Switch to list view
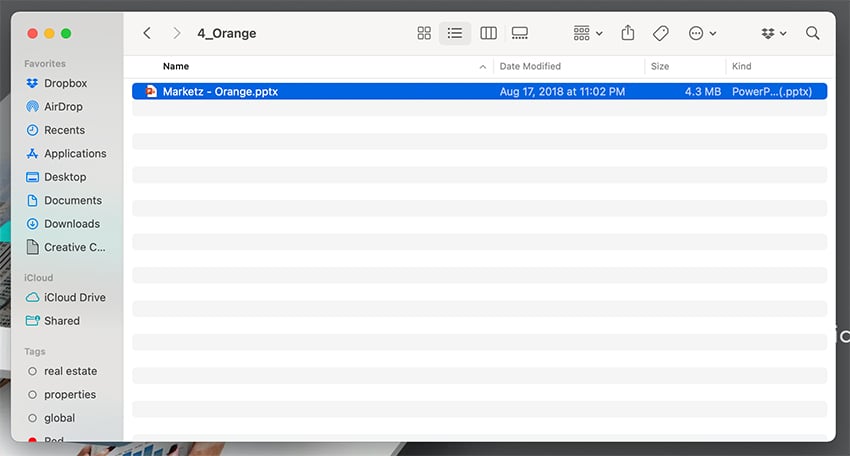The height and width of the screenshot is (456, 850). 455,33
